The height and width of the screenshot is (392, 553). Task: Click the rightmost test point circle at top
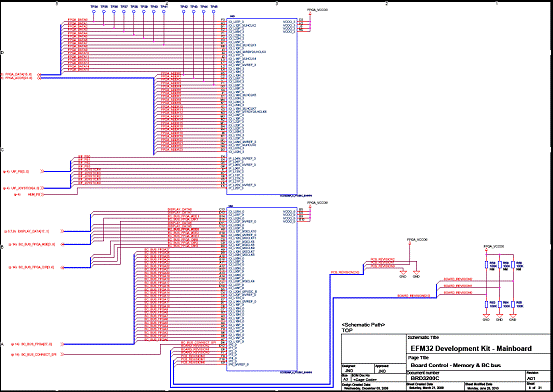[x=213, y=12]
